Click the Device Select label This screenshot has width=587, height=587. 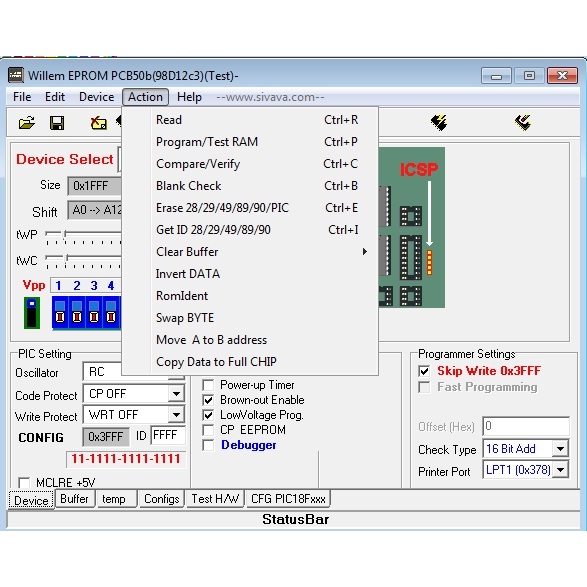coord(64,159)
